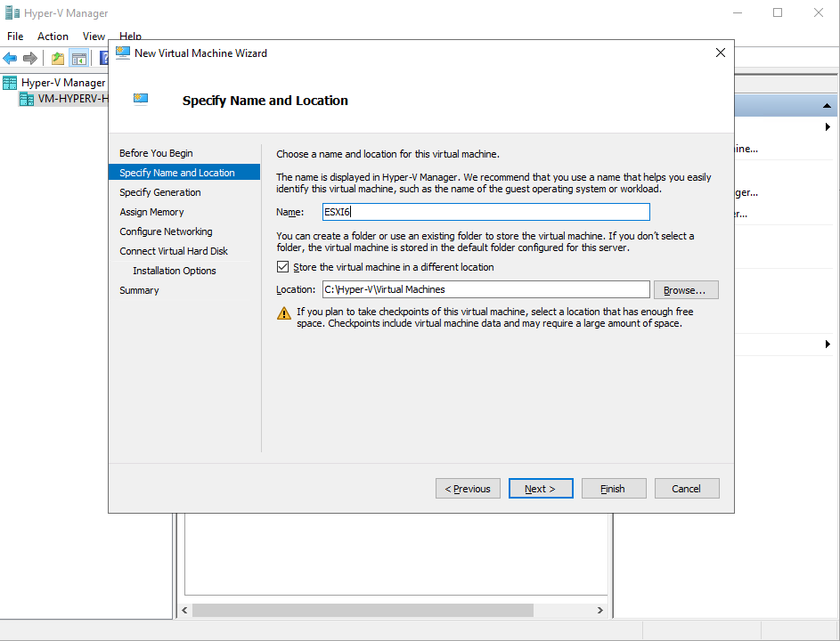Click the horizontal scrollbar thumb
The height and width of the screenshot is (641, 840).
[363, 610]
